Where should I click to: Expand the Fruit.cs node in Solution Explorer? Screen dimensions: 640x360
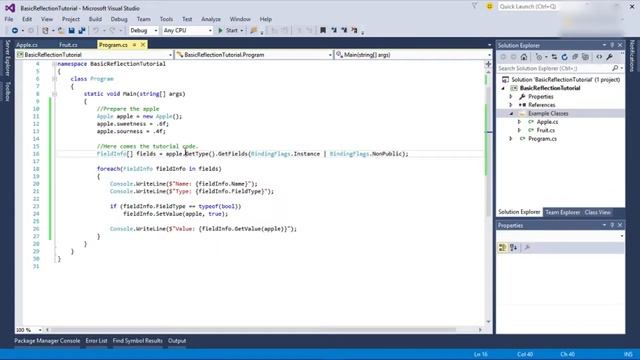519,131
